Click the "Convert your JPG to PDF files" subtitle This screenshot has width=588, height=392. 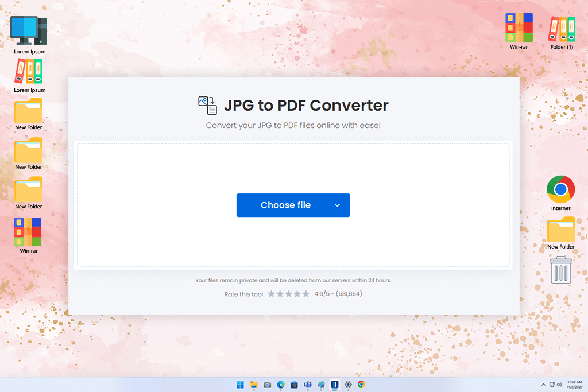(x=293, y=125)
